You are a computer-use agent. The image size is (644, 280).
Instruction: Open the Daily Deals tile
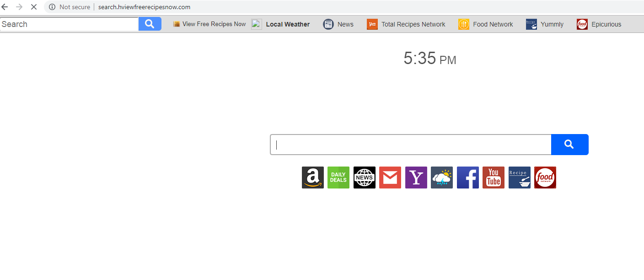click(x=338, y=178)
